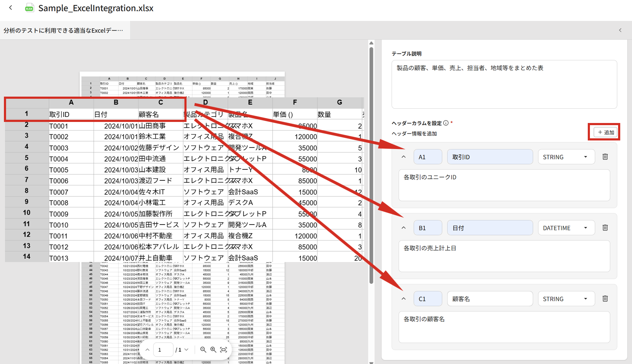632x364 pixels.
Task: Collapse the A1 header entry
Action: pyautogui.click(x=403, y=157)
